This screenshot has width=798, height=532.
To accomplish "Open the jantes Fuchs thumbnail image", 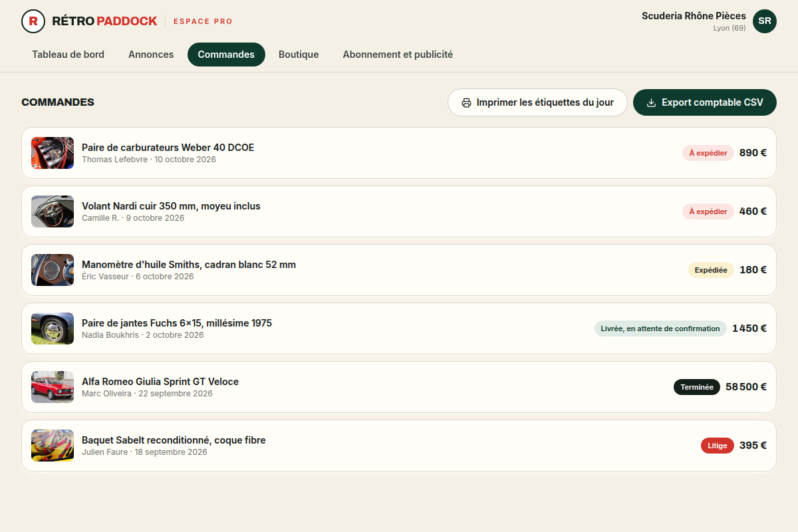I will [x=53, y=329].
